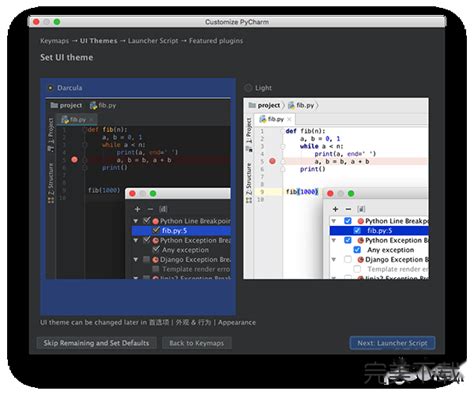
Task: Minimize the Customize PyCharm window
Action: (47, 22)
